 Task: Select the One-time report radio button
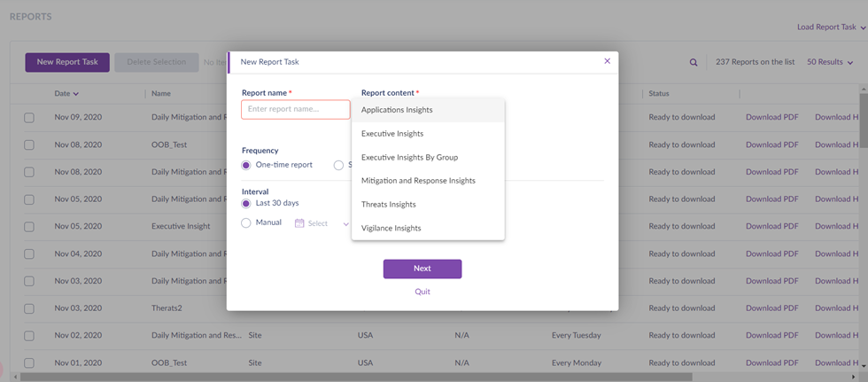(247, 165)
